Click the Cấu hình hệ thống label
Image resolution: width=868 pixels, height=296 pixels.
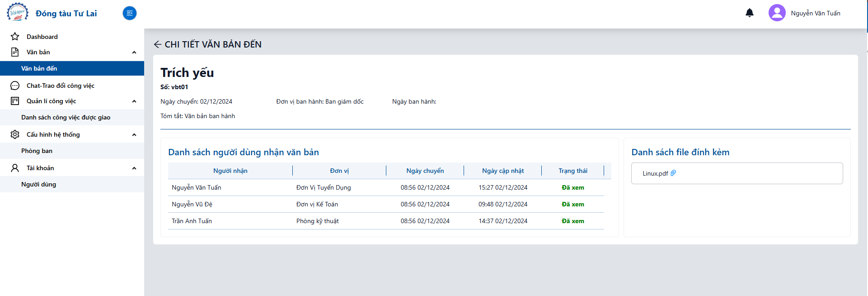pos(53,134)
